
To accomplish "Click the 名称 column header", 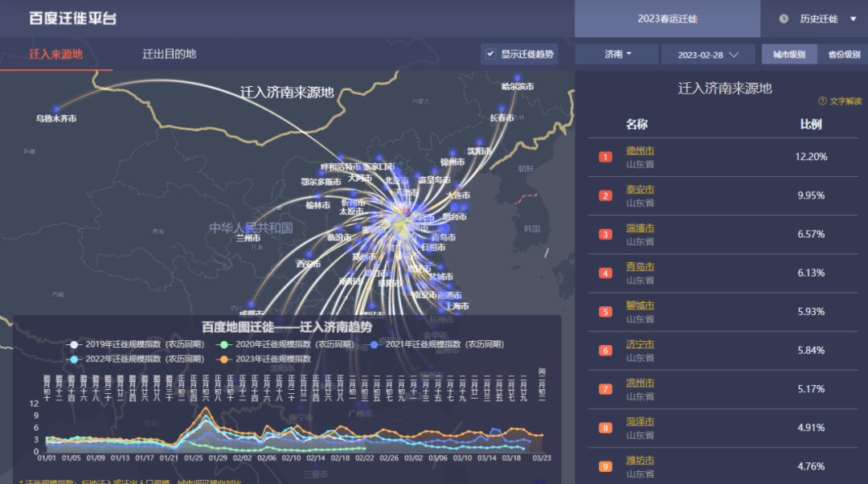I will pos(637,124).
